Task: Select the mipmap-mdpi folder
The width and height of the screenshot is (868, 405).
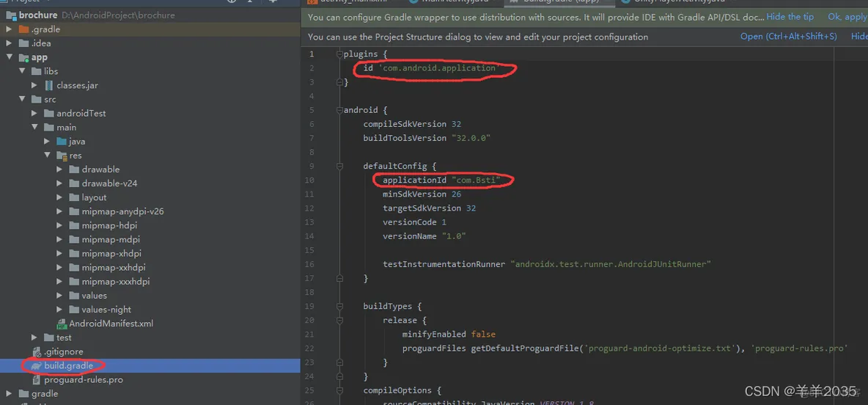Action: pyautogui.click(x=111, y=239)
